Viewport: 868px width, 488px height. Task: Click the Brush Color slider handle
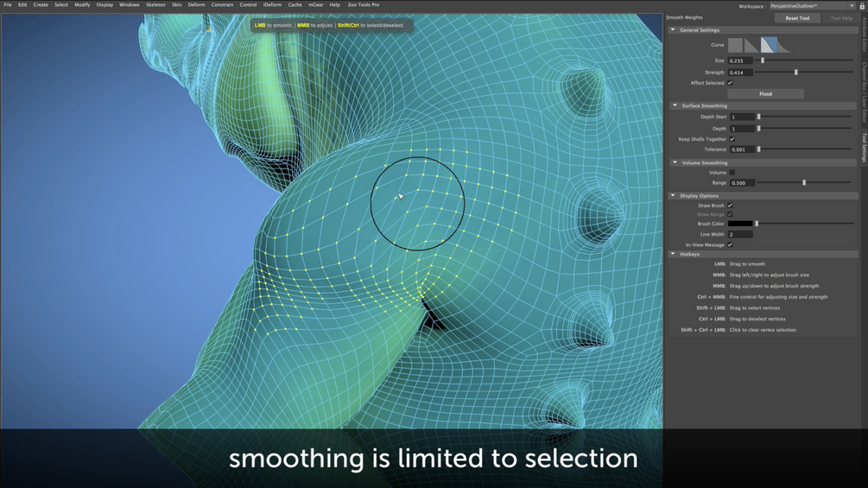(x=757, y=224)
